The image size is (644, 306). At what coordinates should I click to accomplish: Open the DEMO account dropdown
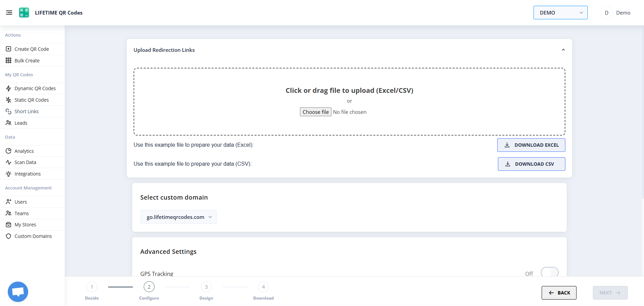(x=560, y=13)
